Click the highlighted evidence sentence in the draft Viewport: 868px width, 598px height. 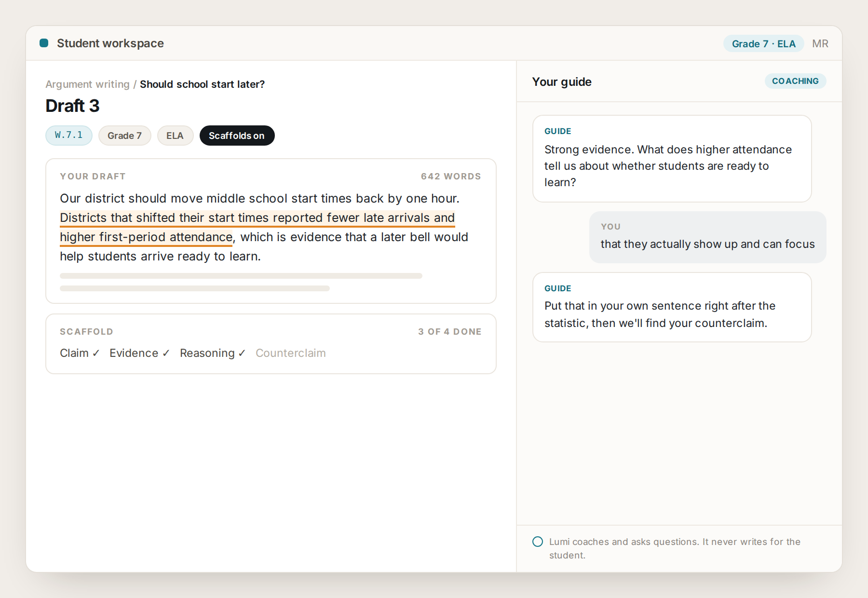[257, 227]
